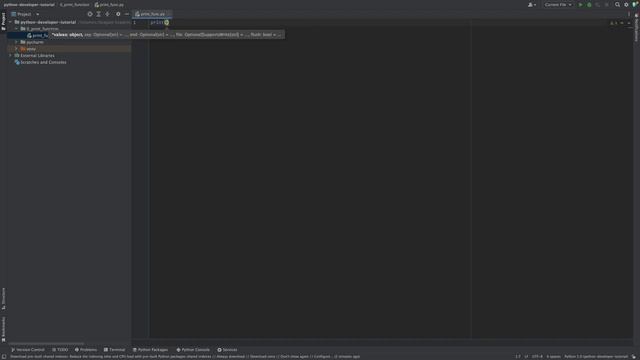This screenshot has width=640, height=360.
Task: Run the current file
Action: 580,4
